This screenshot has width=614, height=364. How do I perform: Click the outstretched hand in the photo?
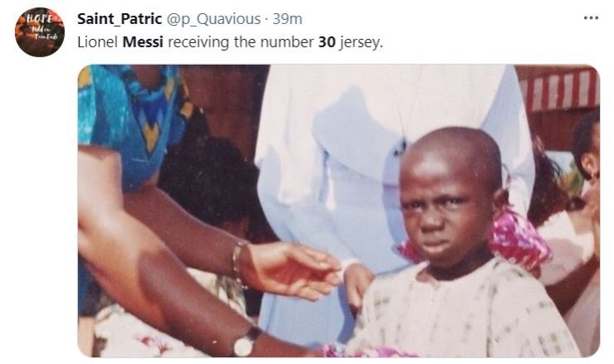(x=293, y=269)
